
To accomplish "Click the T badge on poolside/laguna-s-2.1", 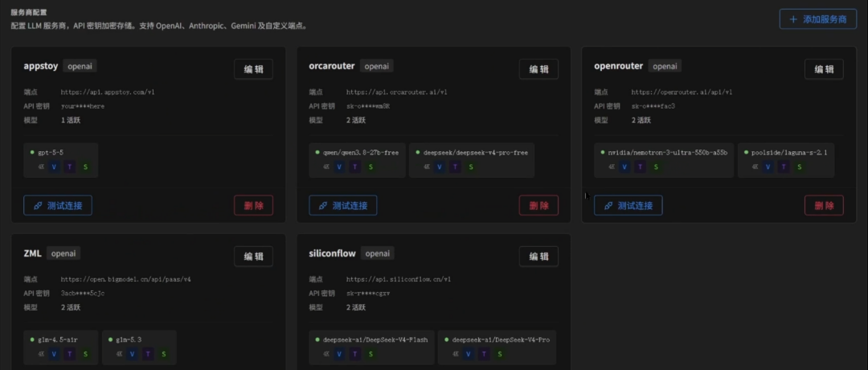I will tap(784, 166).
